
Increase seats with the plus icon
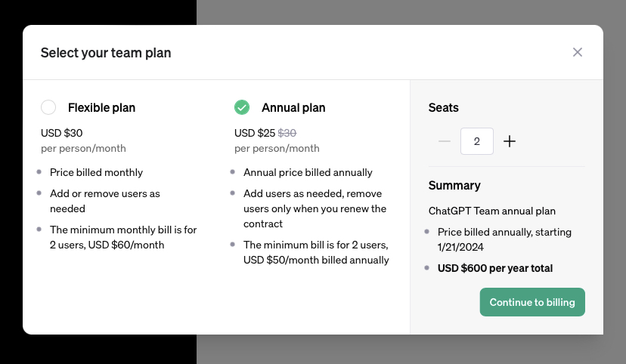pos(510,141)
